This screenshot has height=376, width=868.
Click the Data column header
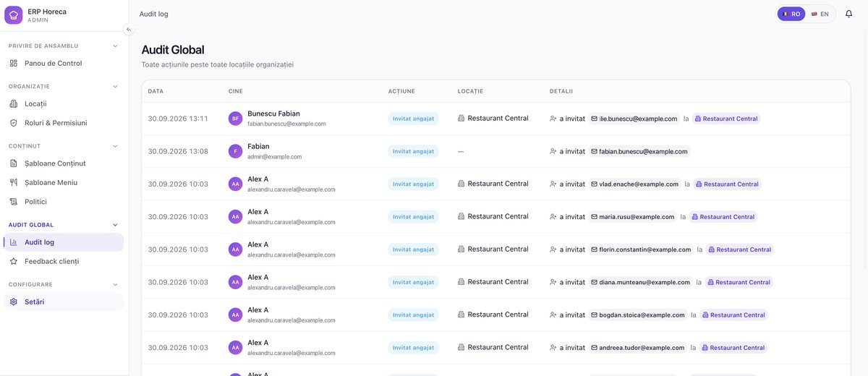156,91
